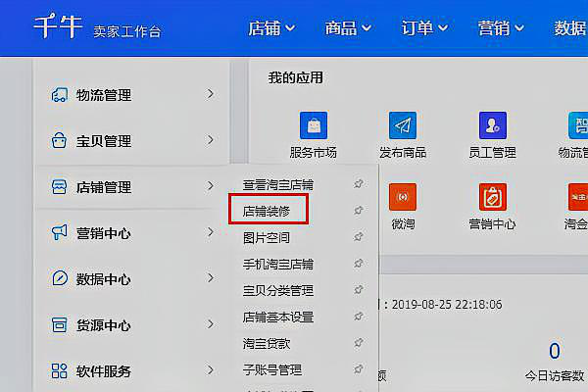
Task: Expand the 数据中心 chevron
Action: point(211,278)
